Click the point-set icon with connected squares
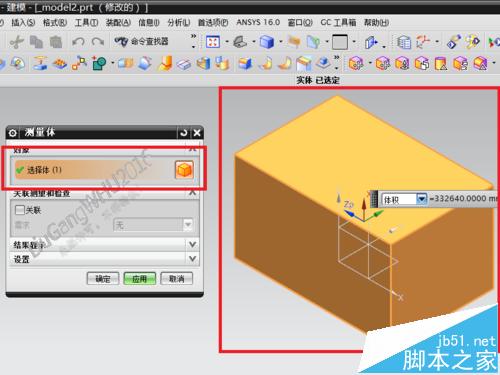Screen dimensions: 500x375 tap(79, 63)
